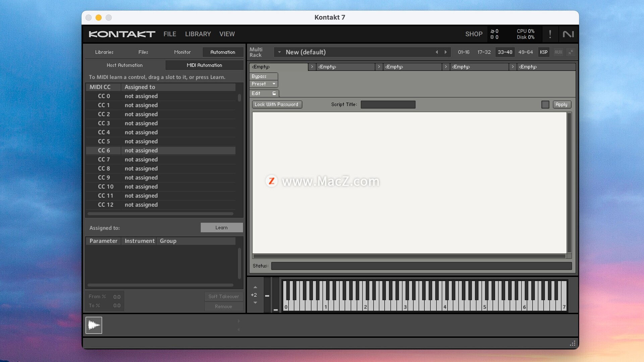The height and width of the screenshot is (362, 644).
Task: Click the arrow after the first Empty script slot
Action: pos(312,67)
